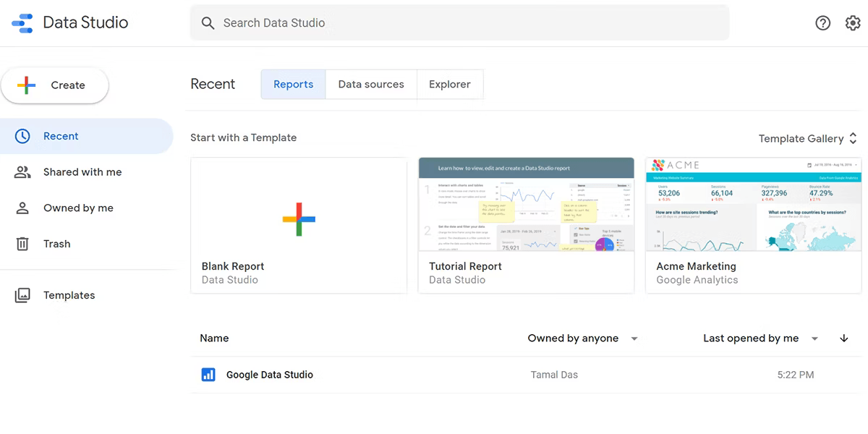Open the Google Data Studio report name
The height and width of the screenshot is (434, 868).
tap(270, 375)
